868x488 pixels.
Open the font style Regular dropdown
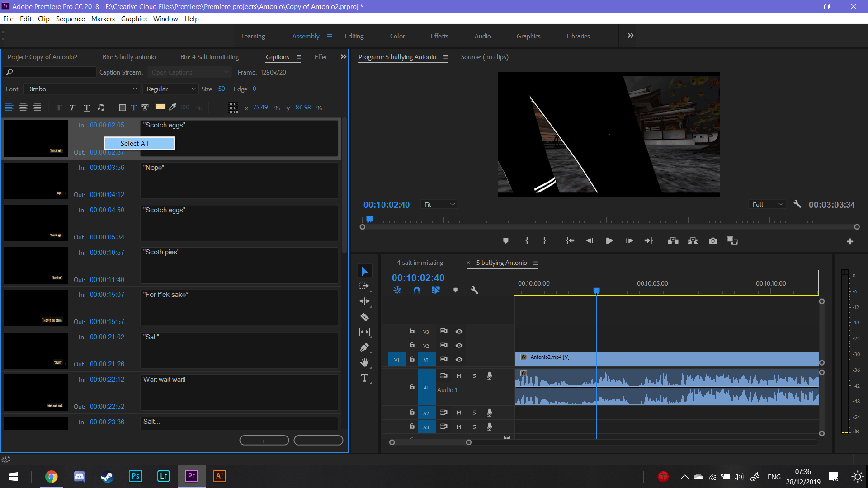click(x=171, y=89)
